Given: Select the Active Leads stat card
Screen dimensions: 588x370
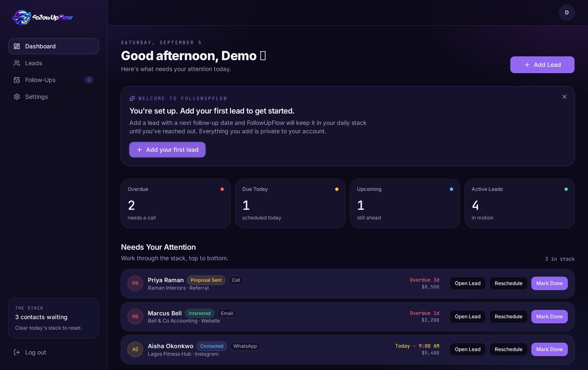Looking at the screenshot, I should click(x=520, y=203).
